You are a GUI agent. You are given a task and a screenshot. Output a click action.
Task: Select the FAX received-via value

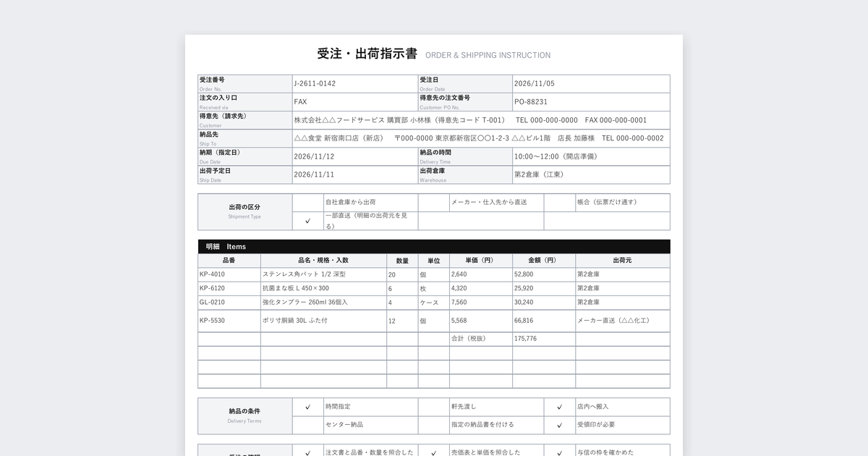(x=300, y=102)
